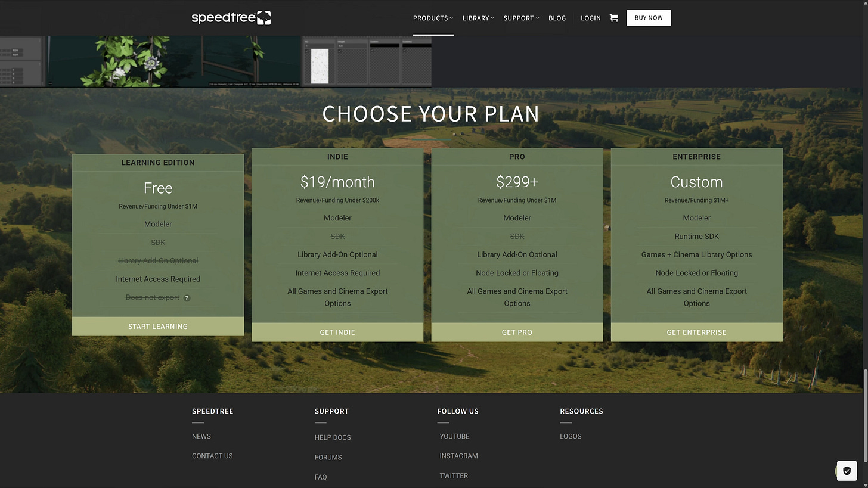Expand the Products dropdown menu
868x488 pixels.
[x=433, y=18]
